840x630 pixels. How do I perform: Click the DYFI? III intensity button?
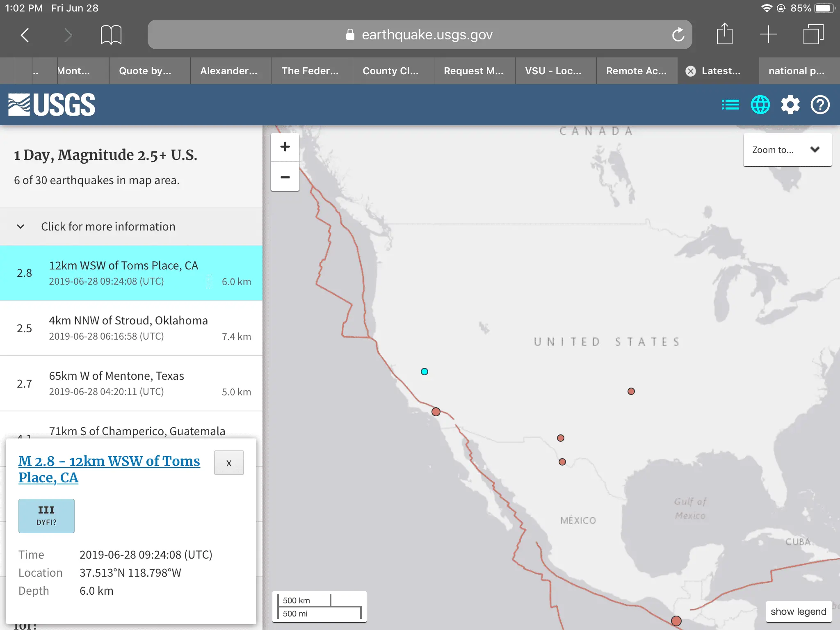46,516
